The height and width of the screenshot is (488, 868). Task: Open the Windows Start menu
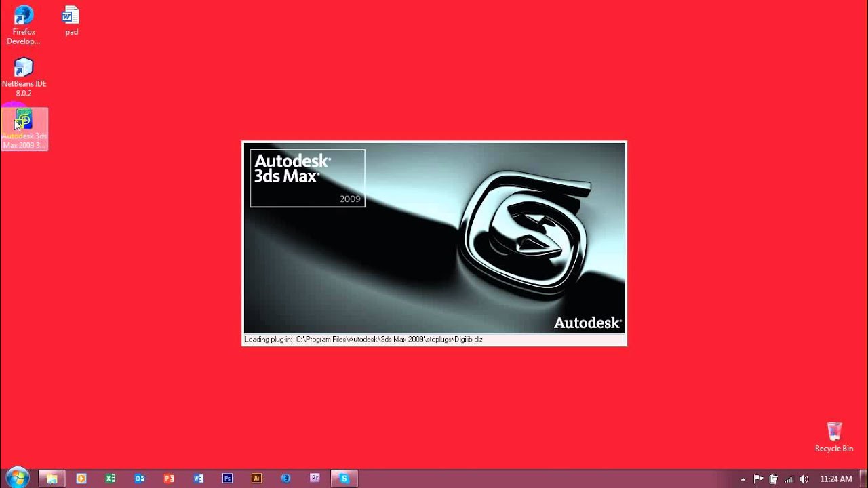(16, 478)
